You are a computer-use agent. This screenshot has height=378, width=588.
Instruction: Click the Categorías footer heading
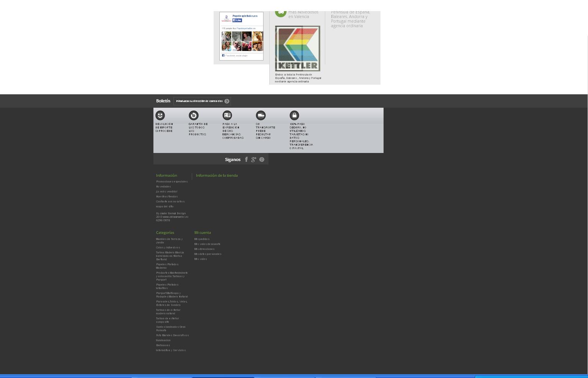(x=165, y=233)
